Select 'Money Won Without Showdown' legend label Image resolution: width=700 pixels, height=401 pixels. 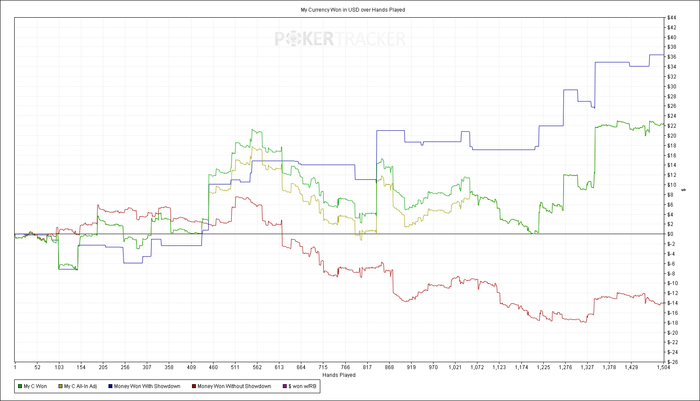234,386
